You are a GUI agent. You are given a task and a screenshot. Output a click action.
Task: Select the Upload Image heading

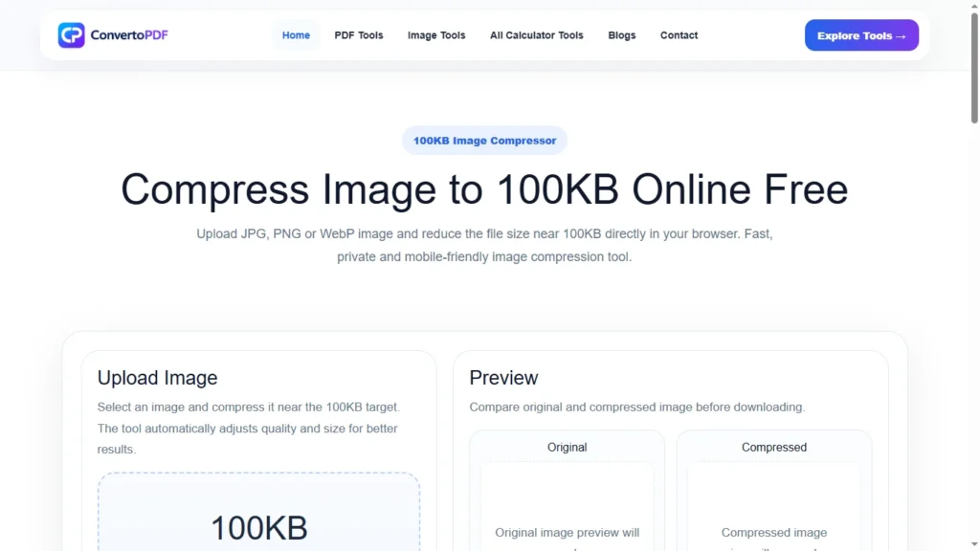[158, 378]
